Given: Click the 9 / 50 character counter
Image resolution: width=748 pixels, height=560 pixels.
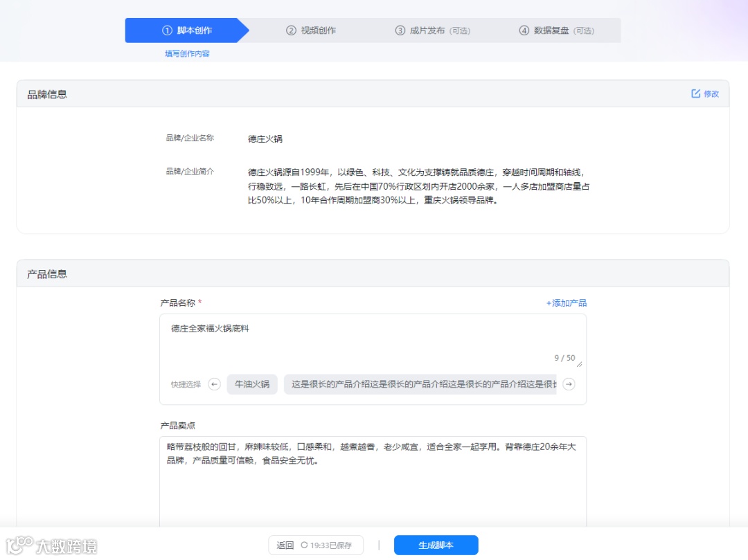Looking at the screenshot, I should [564, 358].
